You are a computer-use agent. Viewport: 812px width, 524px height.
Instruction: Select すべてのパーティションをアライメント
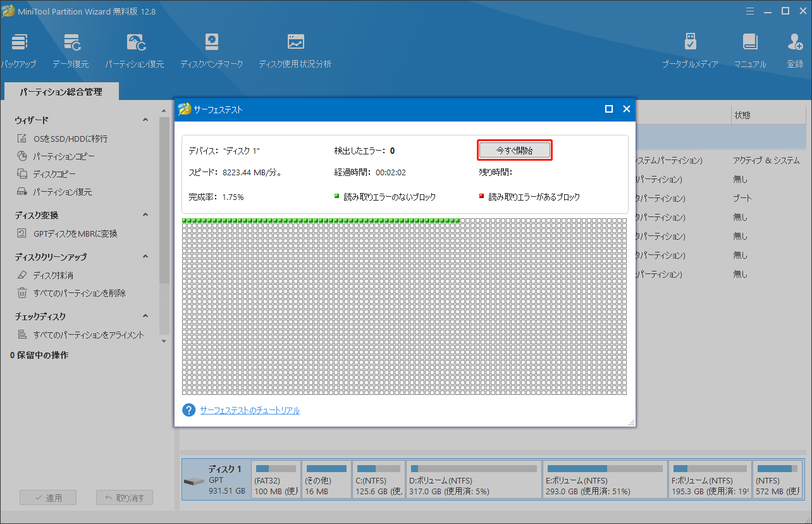(x=89, y=335)
